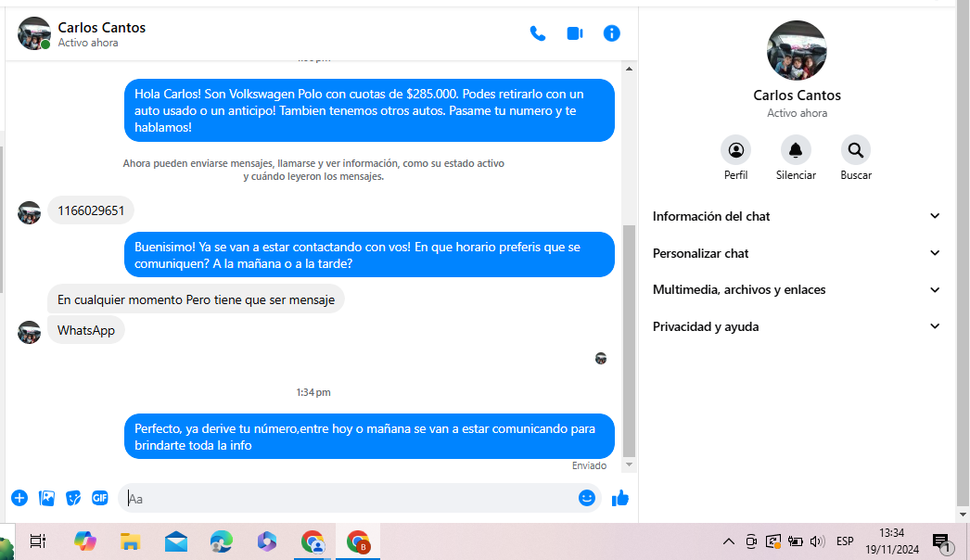The height and width of the screenshot is (560, 970).
Task: Click the 1:34 pm timestamp
Action: [x=313, y=392]
